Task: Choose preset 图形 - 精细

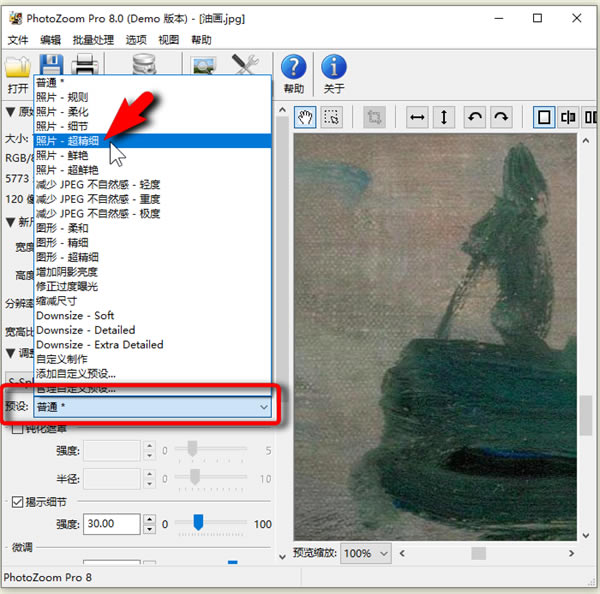Action: coord(153,243)
